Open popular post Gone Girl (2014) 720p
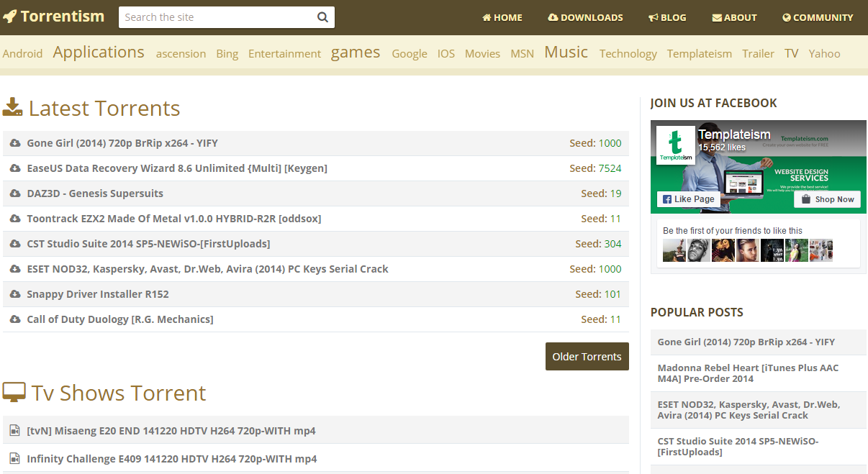868x474 pixels. coord(746,342)
